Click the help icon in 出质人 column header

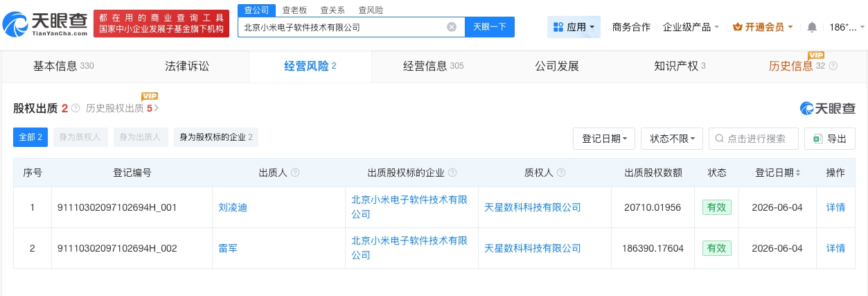pyautogui.click(x=296, y=173)
